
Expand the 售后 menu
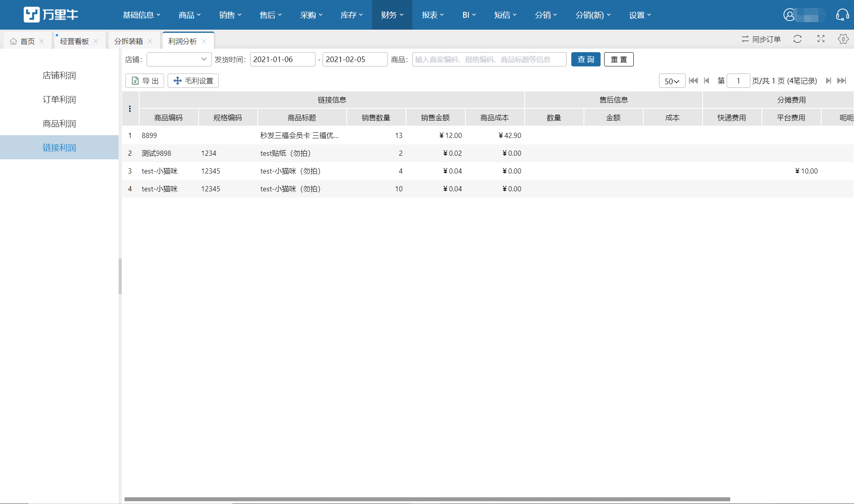270,15
